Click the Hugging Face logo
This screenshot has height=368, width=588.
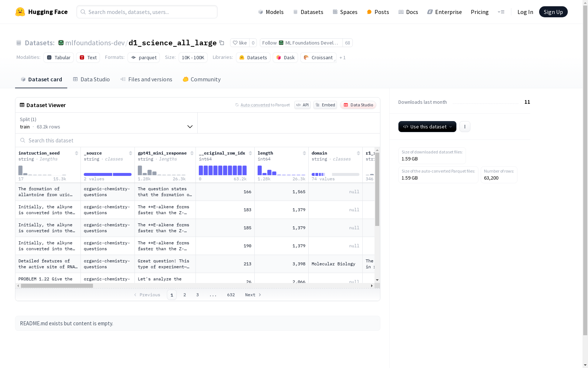click(x=42, y=12)
